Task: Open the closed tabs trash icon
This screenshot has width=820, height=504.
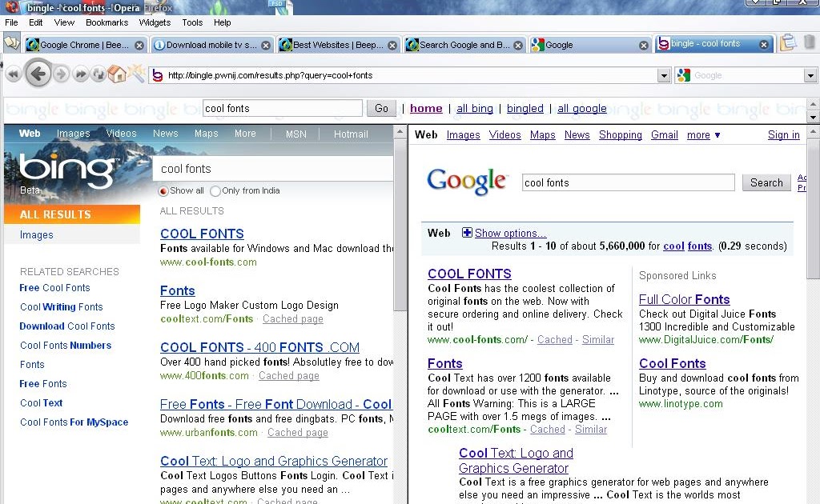Action: [810, 42]
